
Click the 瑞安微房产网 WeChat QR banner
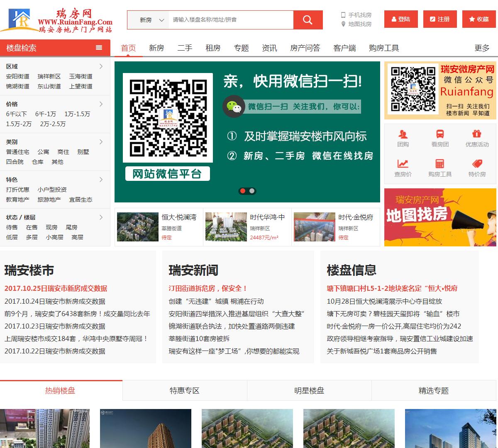coord(440,90)
